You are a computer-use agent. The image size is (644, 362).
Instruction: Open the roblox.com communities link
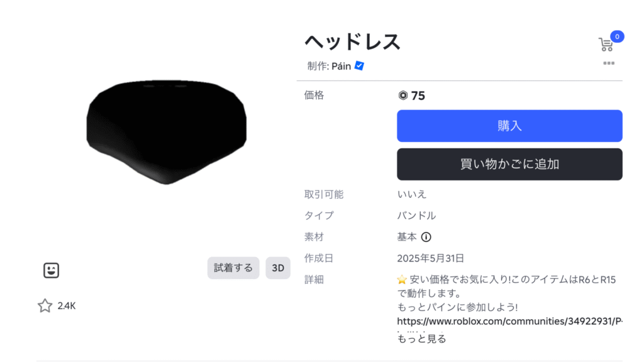(509, 321)
